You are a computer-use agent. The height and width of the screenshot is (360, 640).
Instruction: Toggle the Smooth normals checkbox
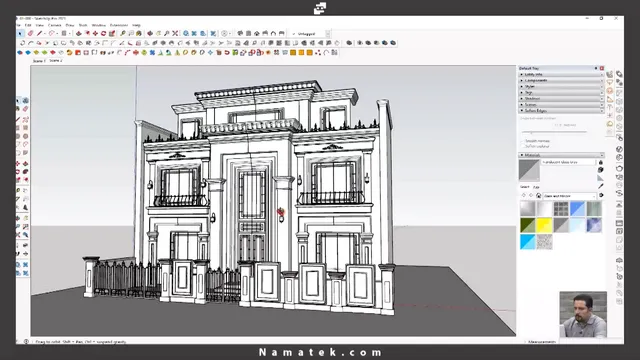tap(523, 141)
